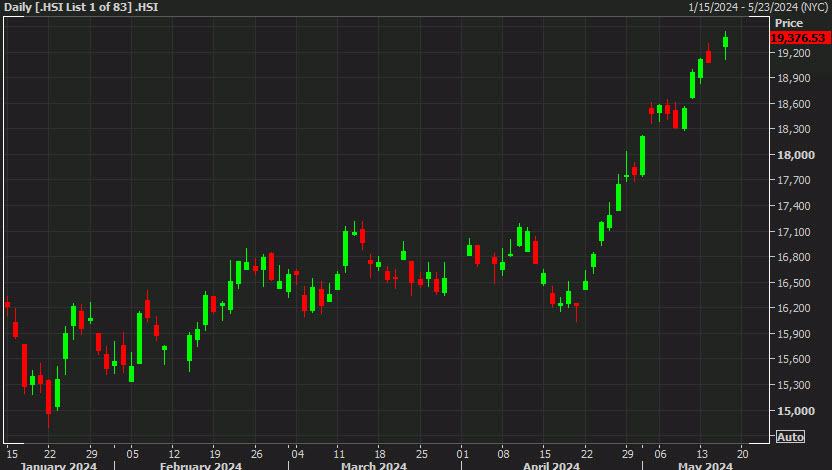Click the April 2024 month label

pos(551,466)
